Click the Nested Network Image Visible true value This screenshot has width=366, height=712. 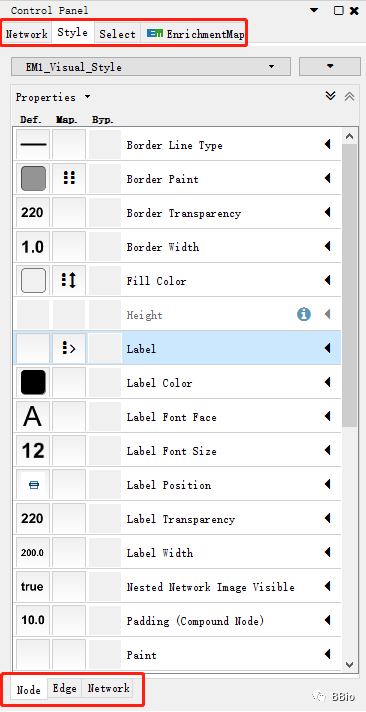[33, 587]
